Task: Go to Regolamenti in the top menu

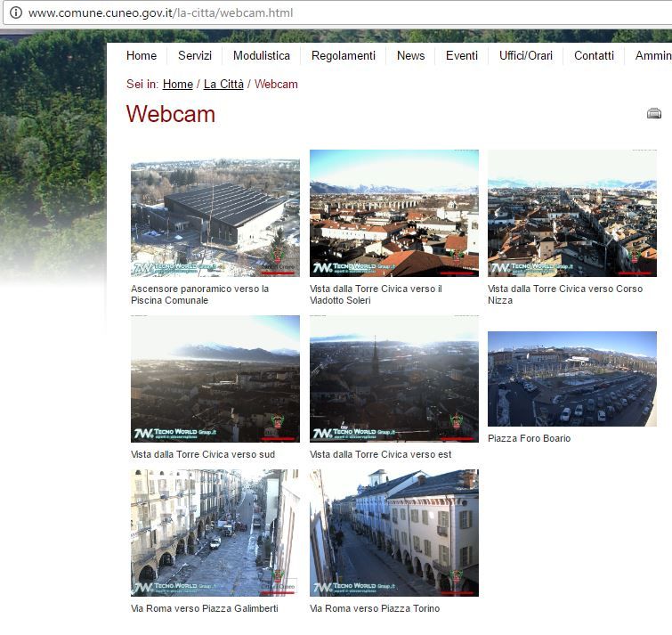Action: (x=344, y=55)
